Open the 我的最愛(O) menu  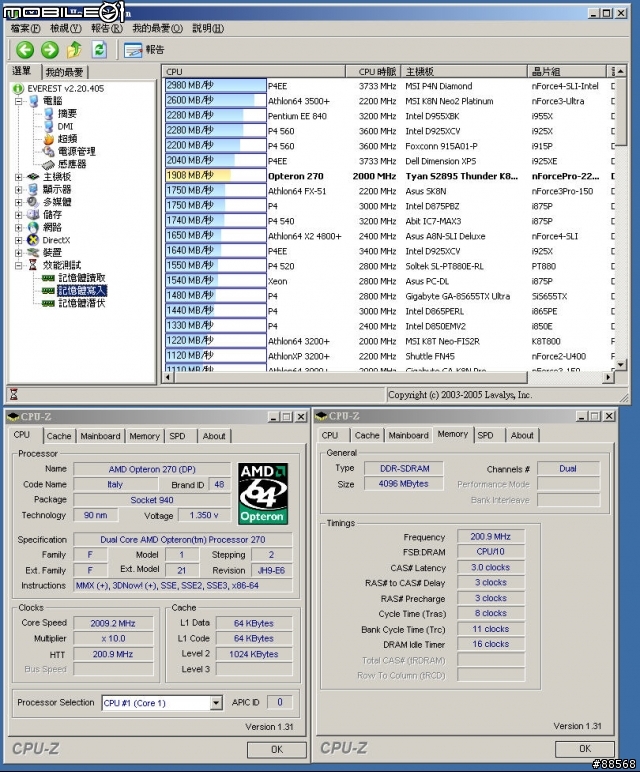coord(158,29)
